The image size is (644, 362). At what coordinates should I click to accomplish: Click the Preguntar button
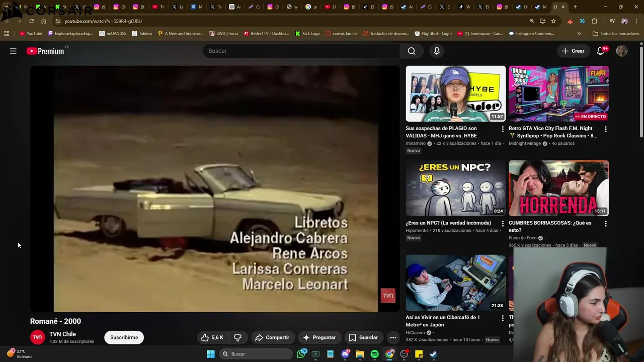(319, 337)
